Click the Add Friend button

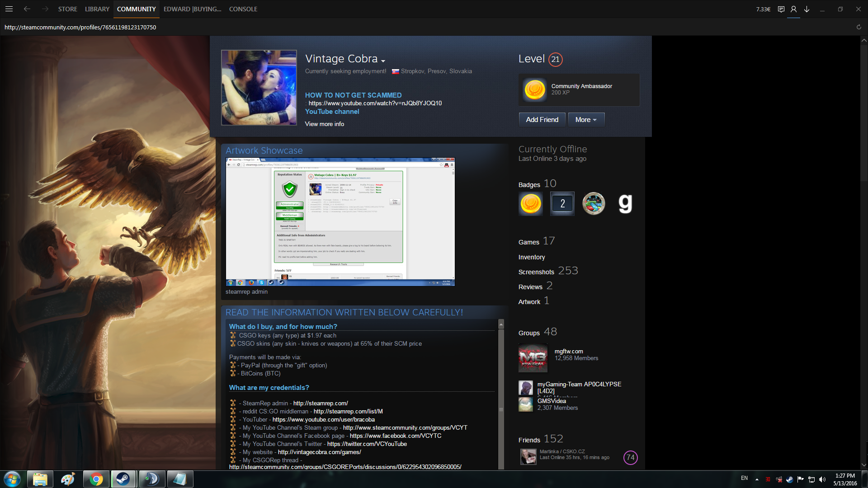[542, 120]
